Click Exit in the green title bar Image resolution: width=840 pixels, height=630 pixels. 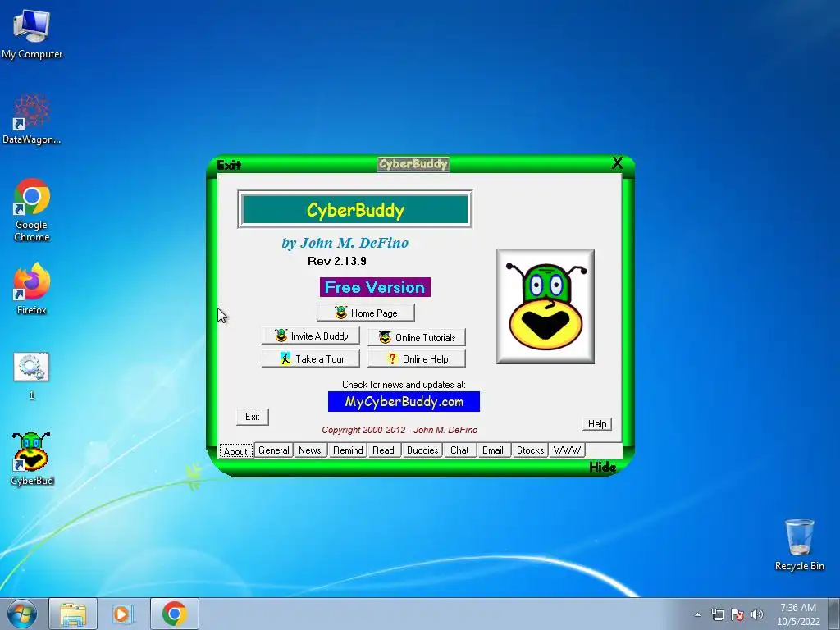tap(229, 165)
